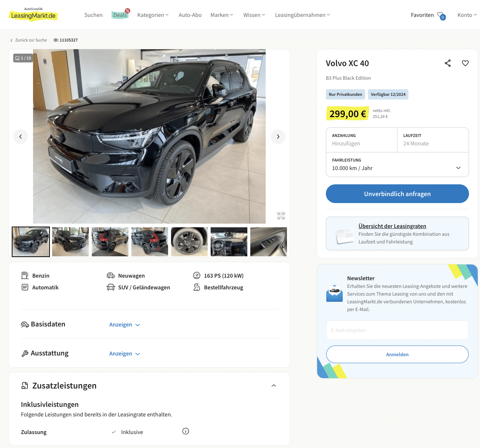Viewport: 480px width, 448px height.
Task: Select the interior dashboard thumbnail
Action: (x=229, y=242)
